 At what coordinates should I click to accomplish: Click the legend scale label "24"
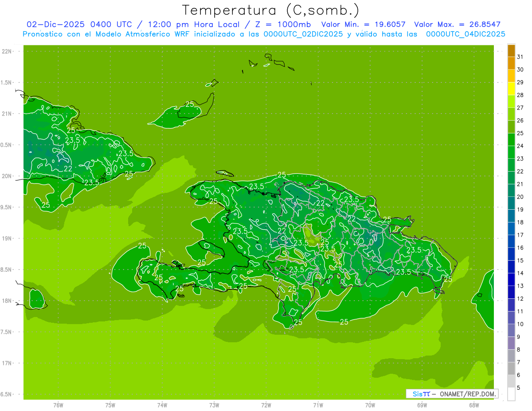[520, 146]
